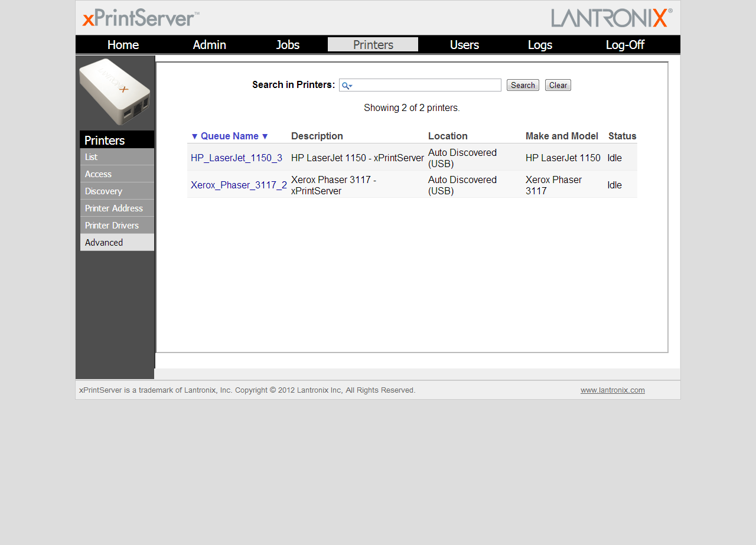Open the Xerox_Phaser_3117_2 queue link

pos(239,185)
